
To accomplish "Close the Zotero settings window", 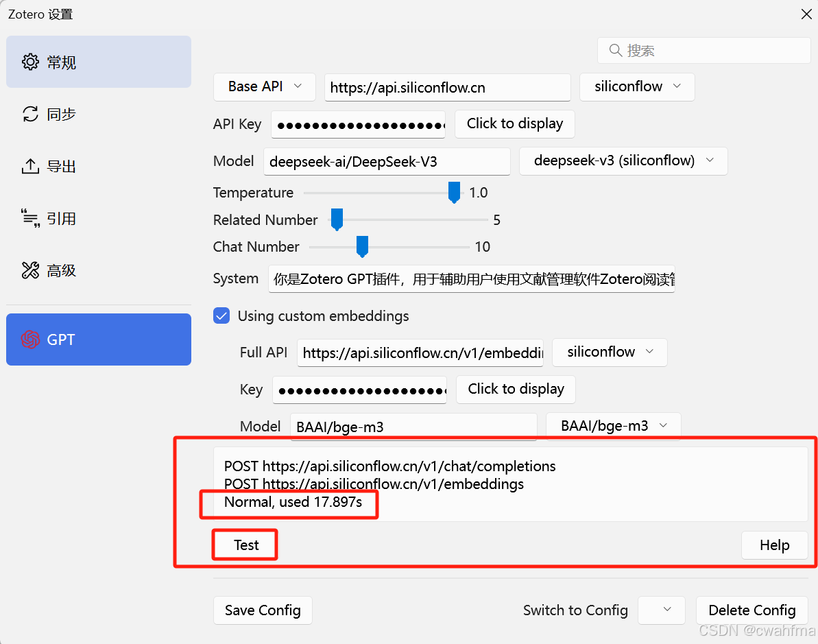I will pyautogui.click(x=805, y=14).
